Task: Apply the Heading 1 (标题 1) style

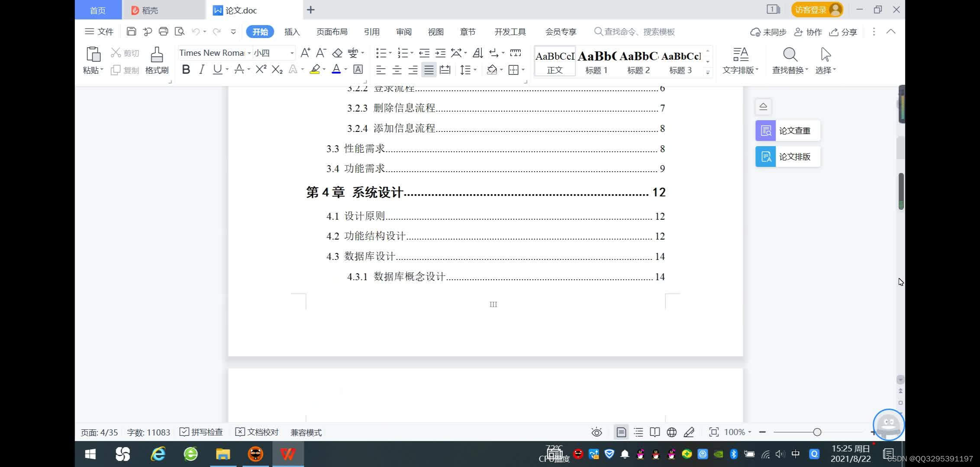Action: pos(596,61)
